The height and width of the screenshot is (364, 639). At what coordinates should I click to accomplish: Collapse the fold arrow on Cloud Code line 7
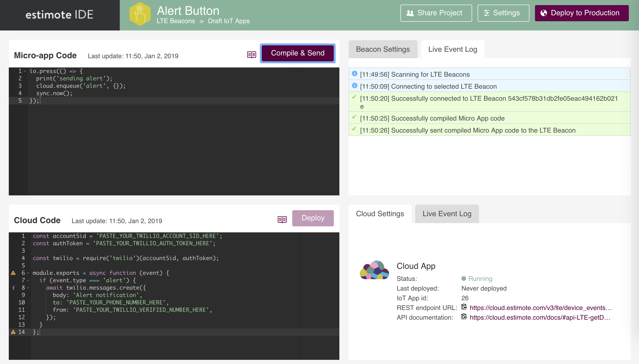(28, 280)
